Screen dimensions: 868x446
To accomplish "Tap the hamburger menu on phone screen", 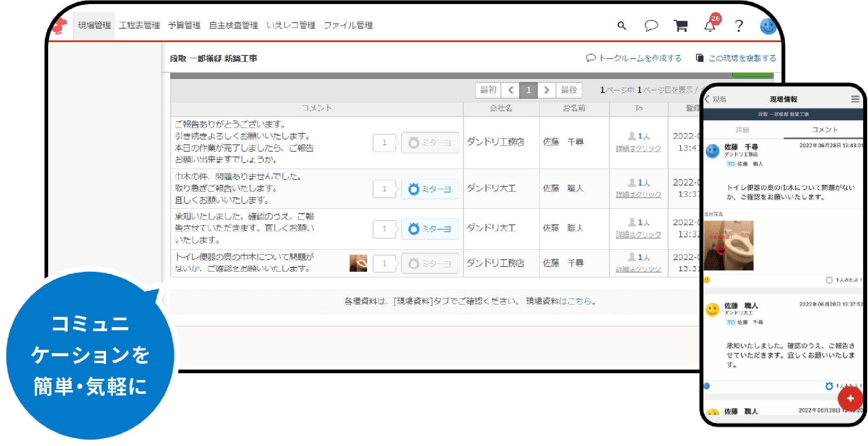I will tap(855, 99).
